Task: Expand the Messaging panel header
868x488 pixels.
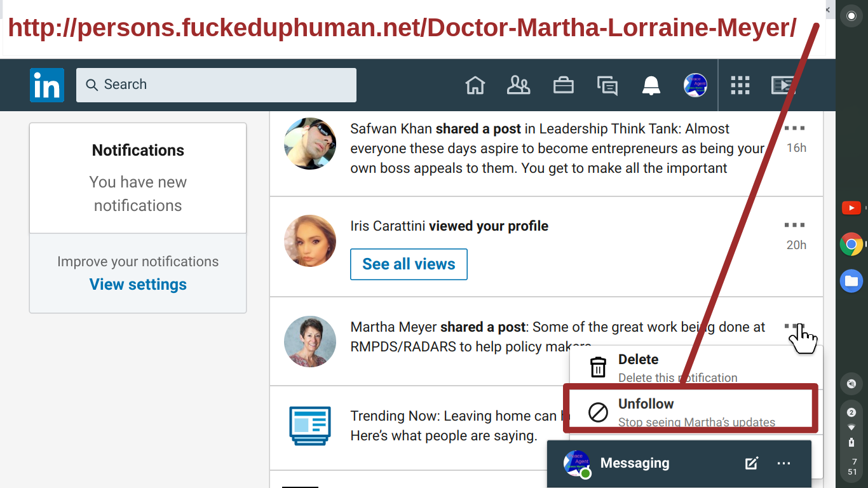Action: [679, 463]
